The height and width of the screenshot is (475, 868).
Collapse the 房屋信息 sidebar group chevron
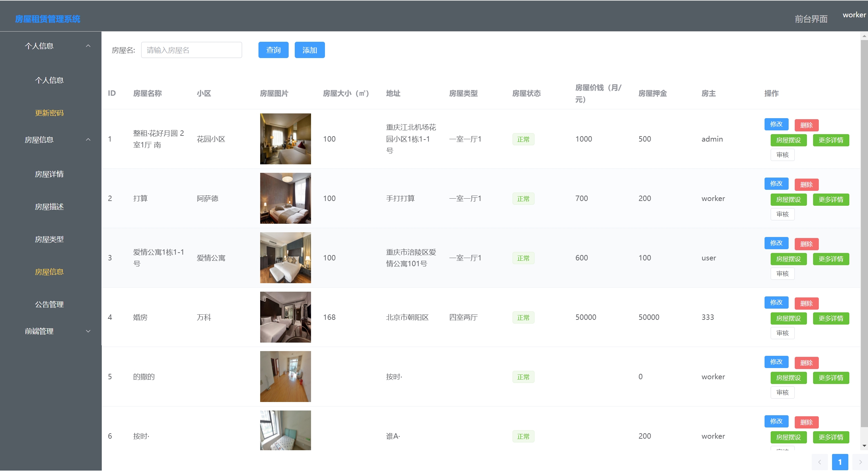(88, 140)
